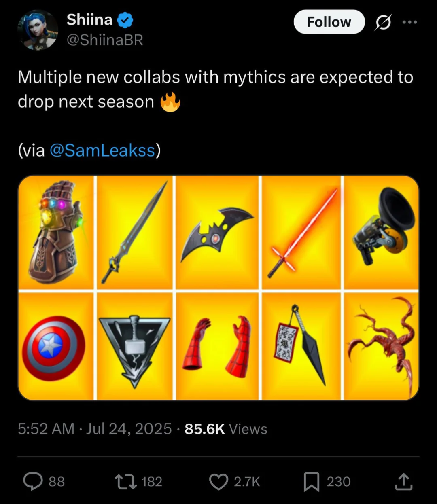The width and height of the screenshot is (437, 504).
Task: Open the kunai with paper tag image
Action: (301, 346)
